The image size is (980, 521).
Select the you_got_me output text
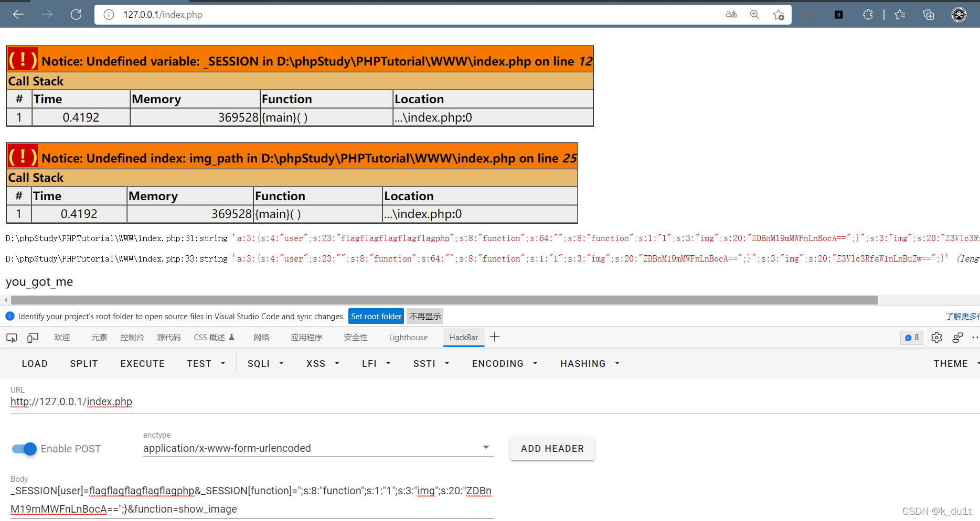(x=39, y=282)
